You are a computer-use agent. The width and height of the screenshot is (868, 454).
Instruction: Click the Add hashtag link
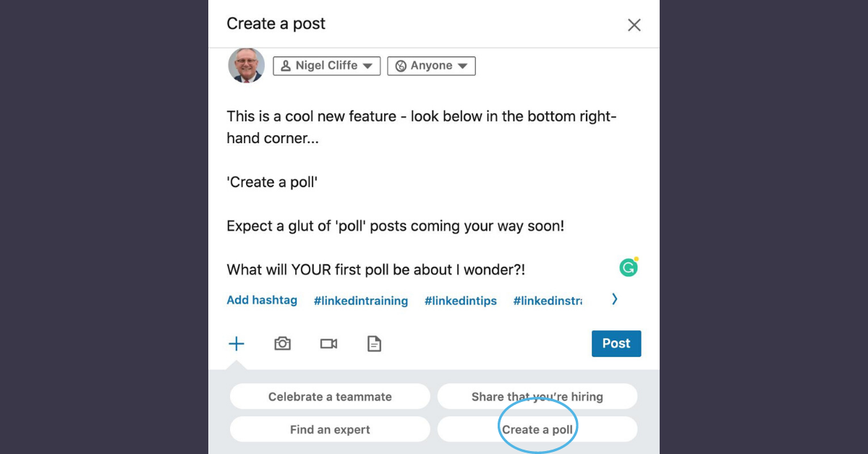pos(262,300)
